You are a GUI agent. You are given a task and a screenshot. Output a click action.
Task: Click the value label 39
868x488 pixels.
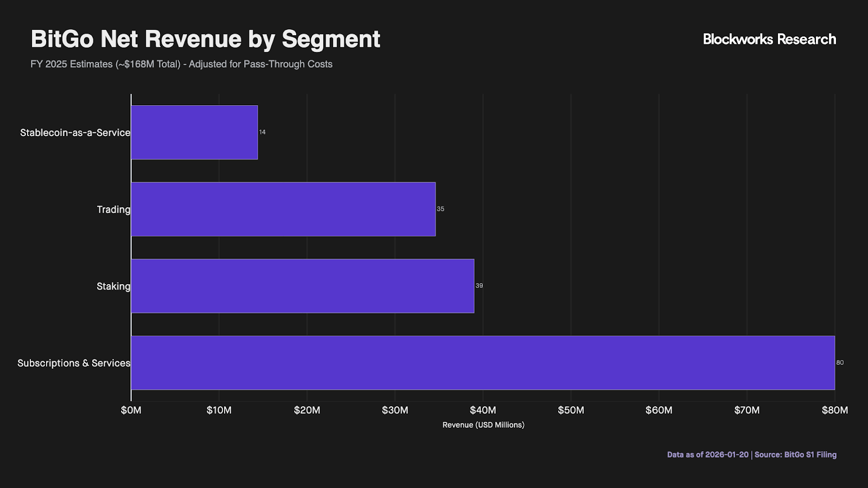[x=479, y=286]
